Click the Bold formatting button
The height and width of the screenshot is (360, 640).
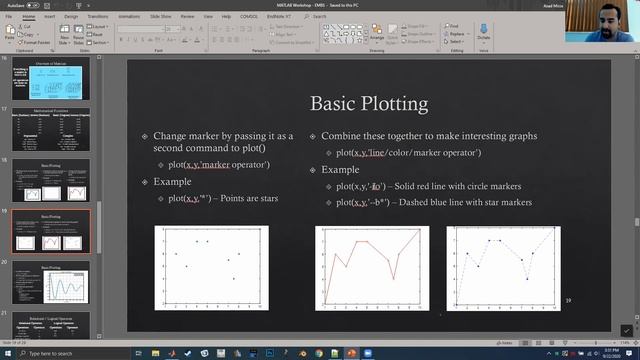click(x=121, y=40)
